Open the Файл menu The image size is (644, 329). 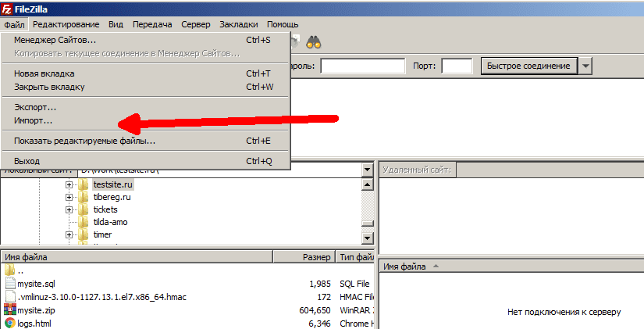pos(14,25)
